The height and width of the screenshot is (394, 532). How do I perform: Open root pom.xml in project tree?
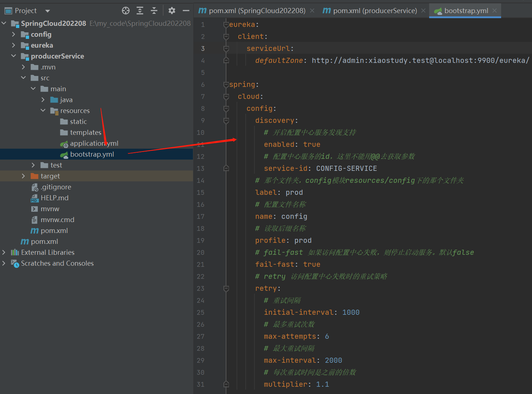tap(44, 241)
